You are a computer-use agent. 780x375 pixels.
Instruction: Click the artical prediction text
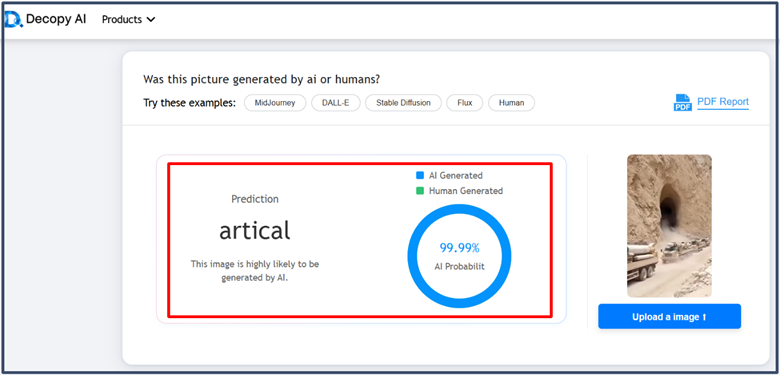pyautogui.click(x=255, y=230)
